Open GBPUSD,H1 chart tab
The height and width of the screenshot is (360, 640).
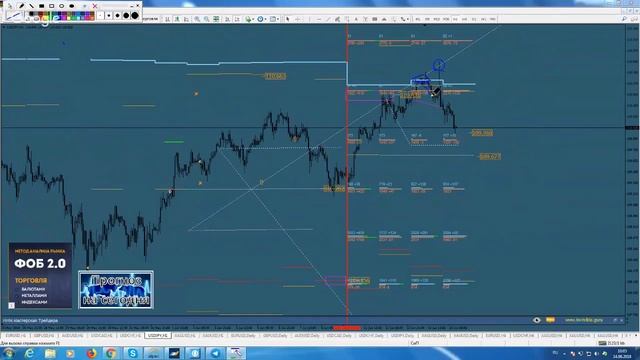pos(44,336)
